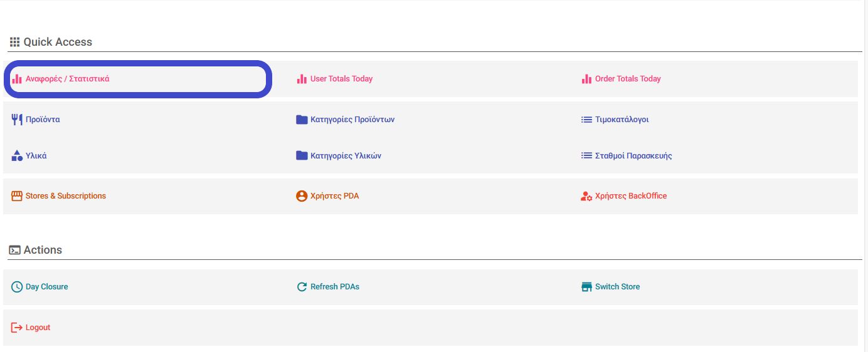
Task: Open the User Totals Today report link
Action: [x=341, y=79]
